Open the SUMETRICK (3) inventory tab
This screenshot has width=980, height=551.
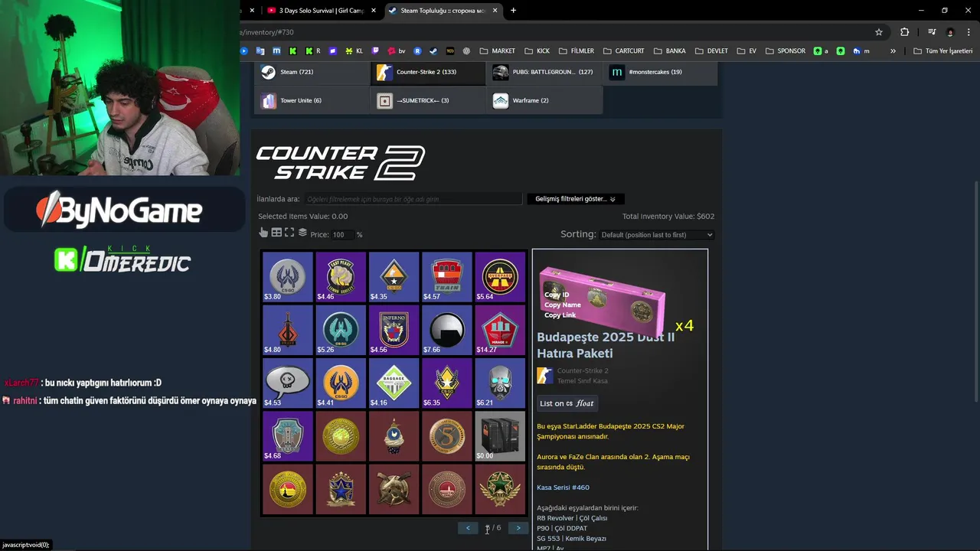tap(428, 100)
